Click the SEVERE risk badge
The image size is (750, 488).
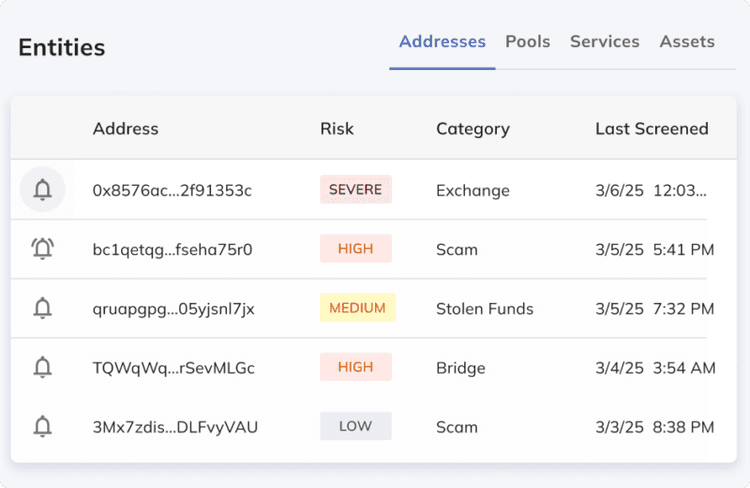[x=356, y=189]
